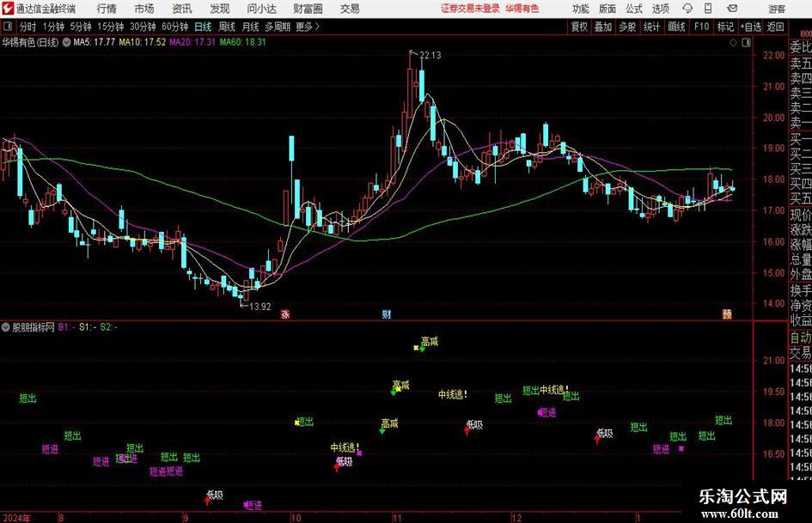Open the 发现 menu
Screen dimensions: 812x523
220,9
